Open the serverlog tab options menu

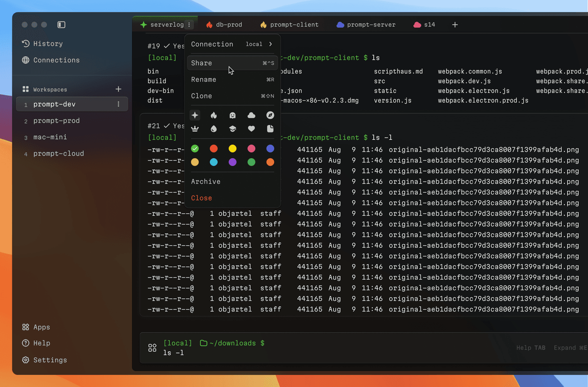click(189, 24)
